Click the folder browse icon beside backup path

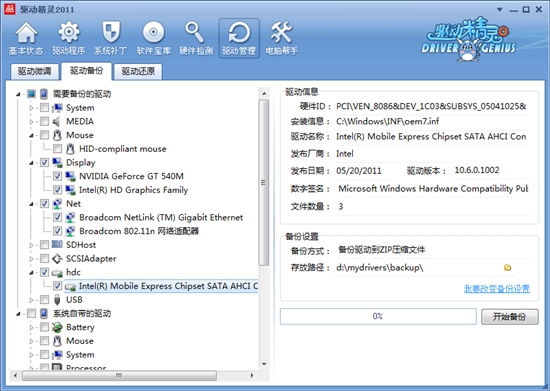[507, 268]
